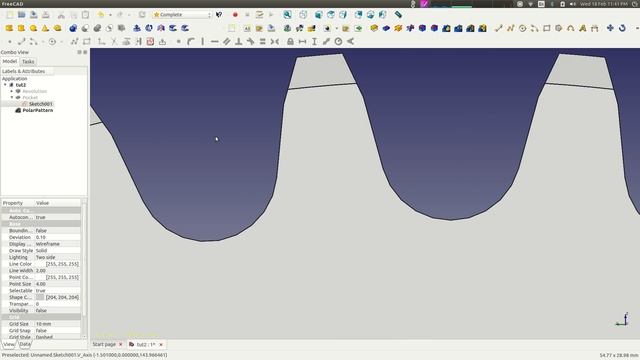Edit the Grid Size 10 mm field
The height and width of the screenshot is (360, 640).
point(58,324)
